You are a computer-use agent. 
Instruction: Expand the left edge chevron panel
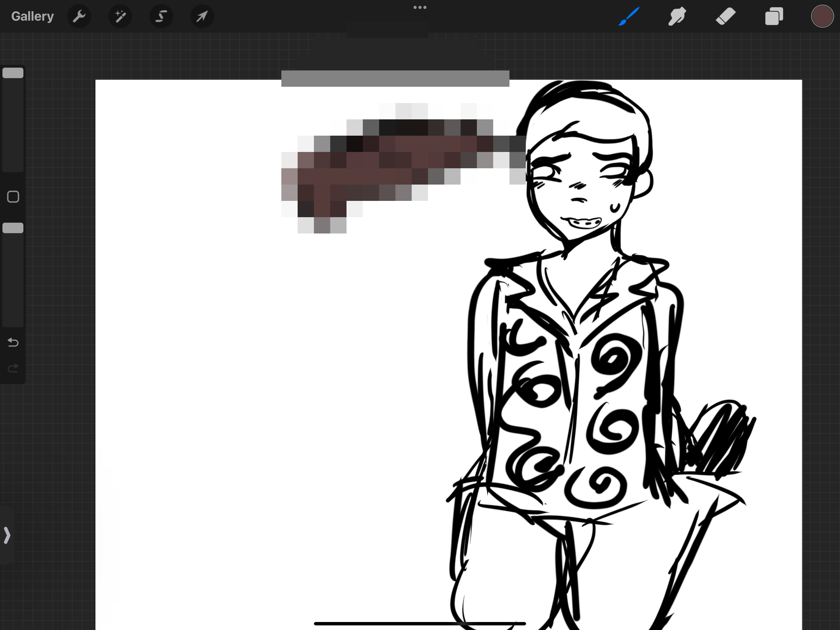(x=7, y=535)
